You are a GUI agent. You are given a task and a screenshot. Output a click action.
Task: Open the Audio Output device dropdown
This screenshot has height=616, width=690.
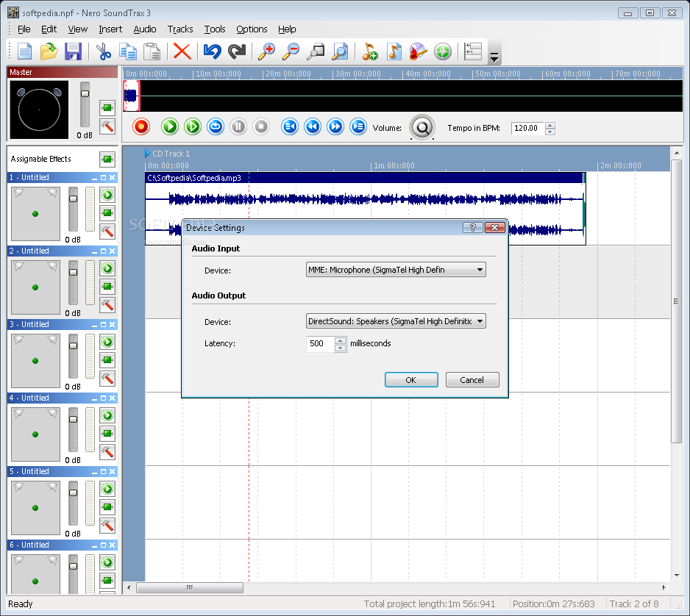click(396, 321)
